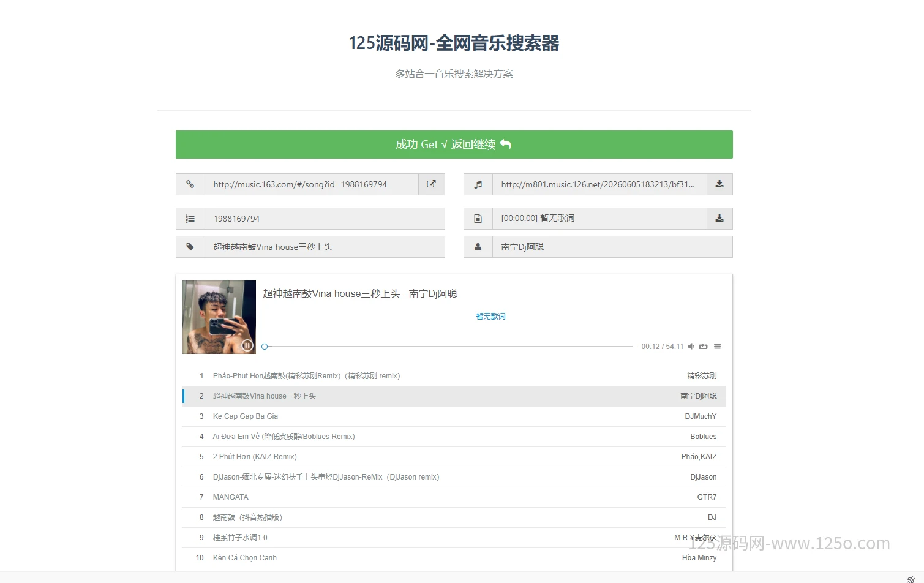
Task: Click the green 成功 Get 返回继续 button
Action: [454, 145]
